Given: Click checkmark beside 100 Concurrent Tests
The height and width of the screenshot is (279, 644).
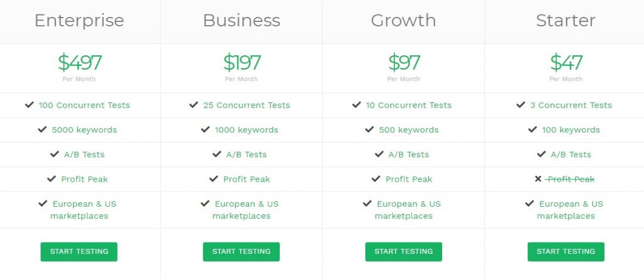Looking at the screenshot, I should pos(29,105).
